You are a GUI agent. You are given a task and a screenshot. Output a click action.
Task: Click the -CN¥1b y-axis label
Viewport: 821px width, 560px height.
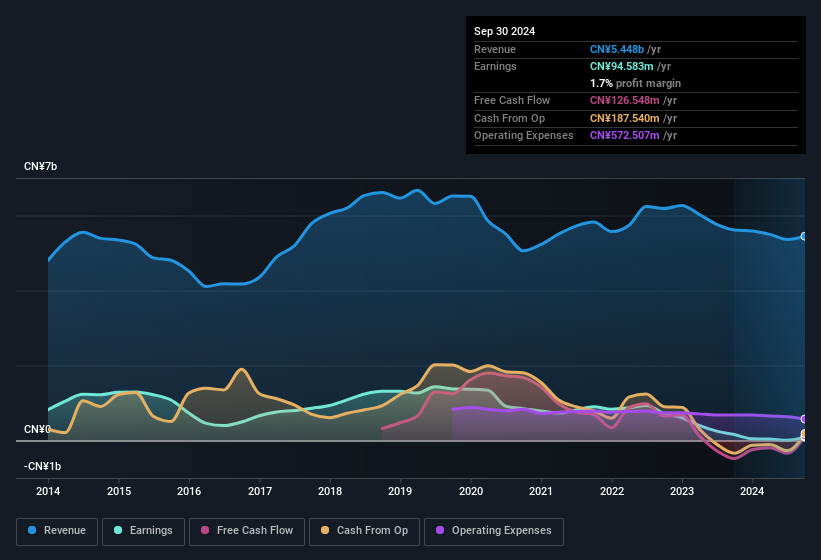coord(42,466)
